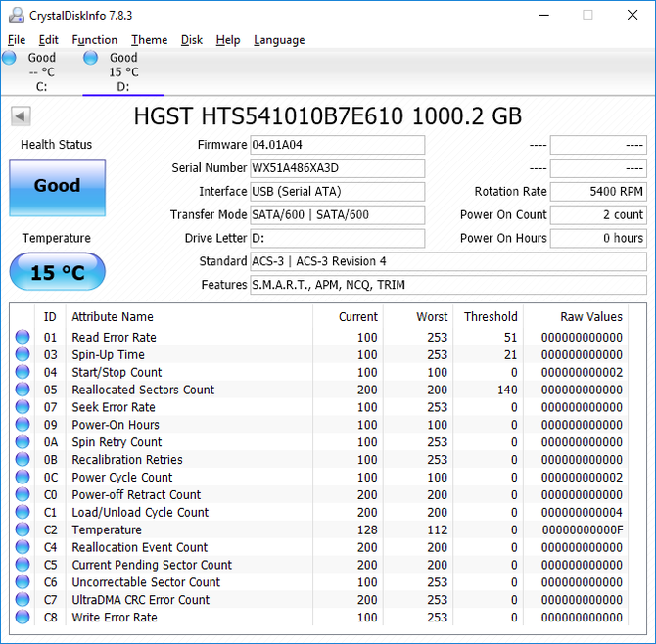Click status orb for UltraDMA CRC Error Count
This screenshot has height=644, width=656.
coord(23,599)
